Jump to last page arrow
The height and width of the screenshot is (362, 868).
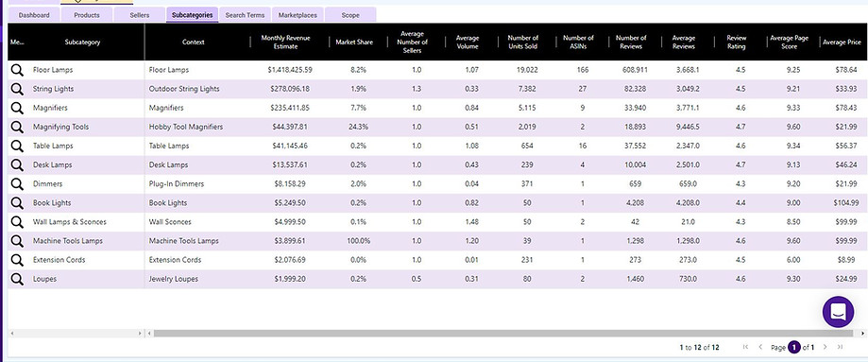point(840,347)
